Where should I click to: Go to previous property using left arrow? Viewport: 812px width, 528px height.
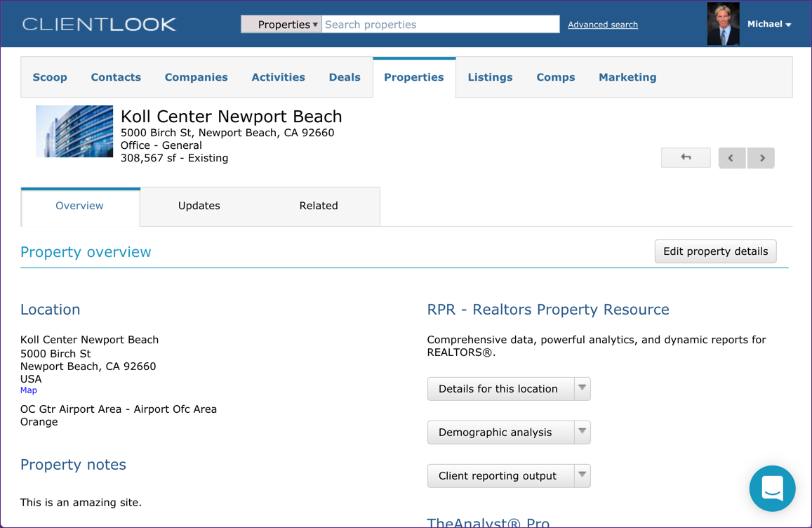pyautogui.click(x=732, y=157)
